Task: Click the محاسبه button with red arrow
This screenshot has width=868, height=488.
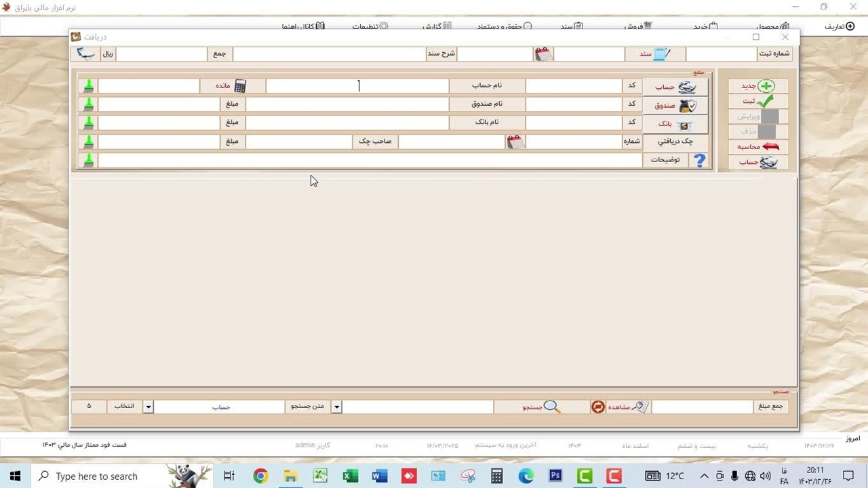Action: click(758, 146)
